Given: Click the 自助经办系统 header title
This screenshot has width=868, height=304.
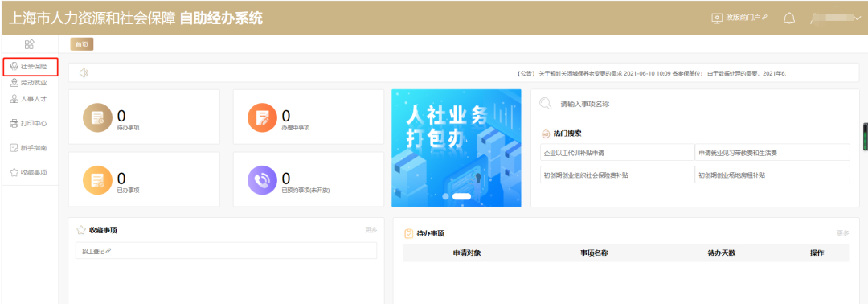Looking at the screenshot, I should click(222, 18).
